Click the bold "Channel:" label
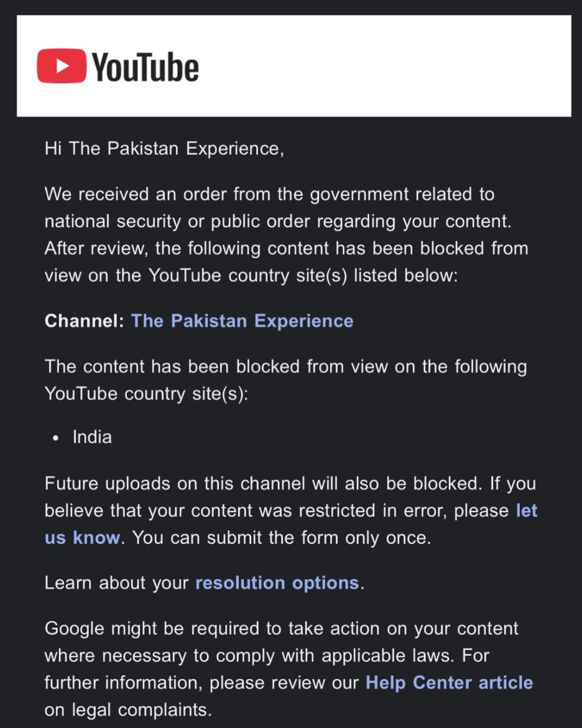582x728 pixels. click(x=84, y=321)
